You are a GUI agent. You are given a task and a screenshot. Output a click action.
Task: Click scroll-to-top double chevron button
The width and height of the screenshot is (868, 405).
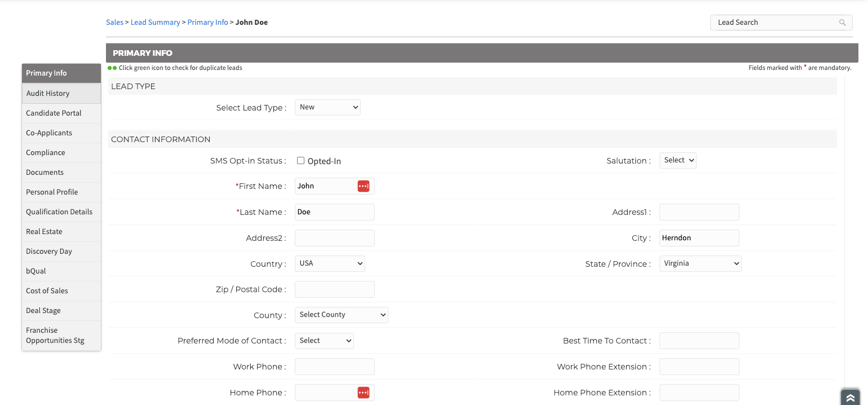(x=850, y=397)
